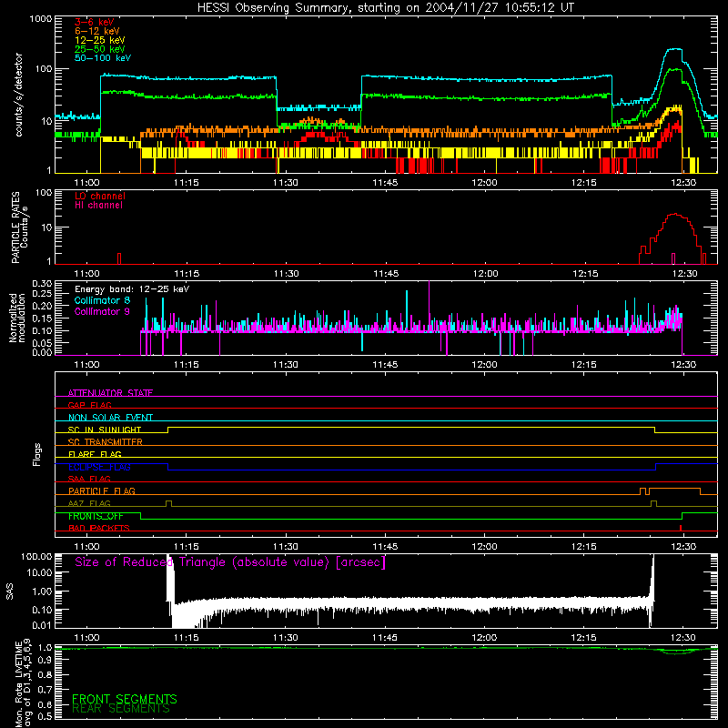Click the Flags axis label
Viewport: 728px width, 728px height.
[x=36, y=454]
